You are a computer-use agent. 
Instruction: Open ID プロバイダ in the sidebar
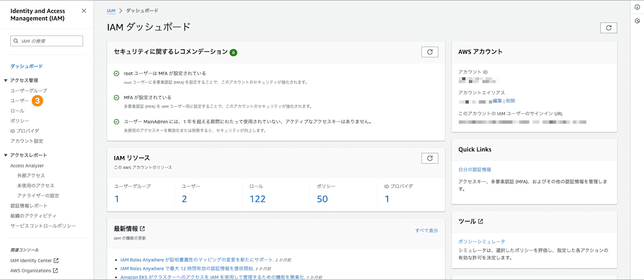point(25,131)
